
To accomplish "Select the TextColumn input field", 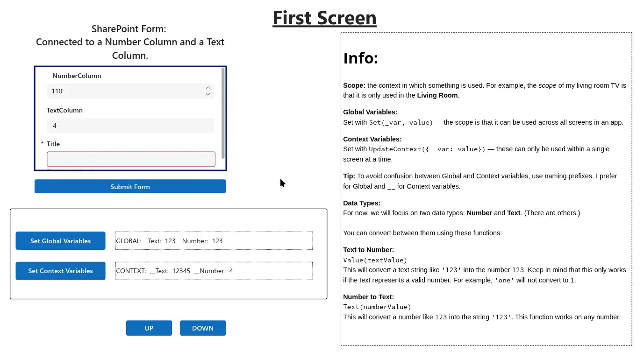I will [x=130, y=126].
